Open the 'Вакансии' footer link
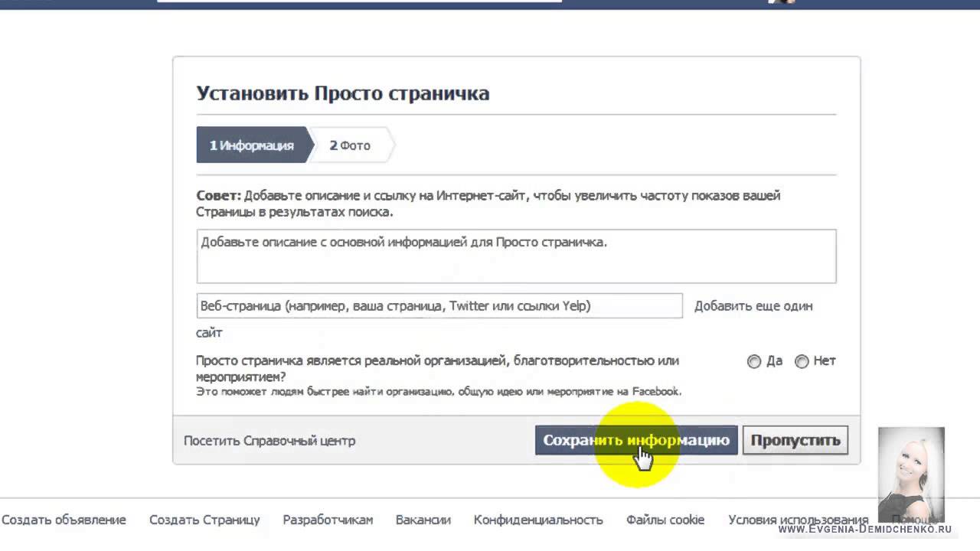Screen dimensions: 980x551 [x=423, y=520]
